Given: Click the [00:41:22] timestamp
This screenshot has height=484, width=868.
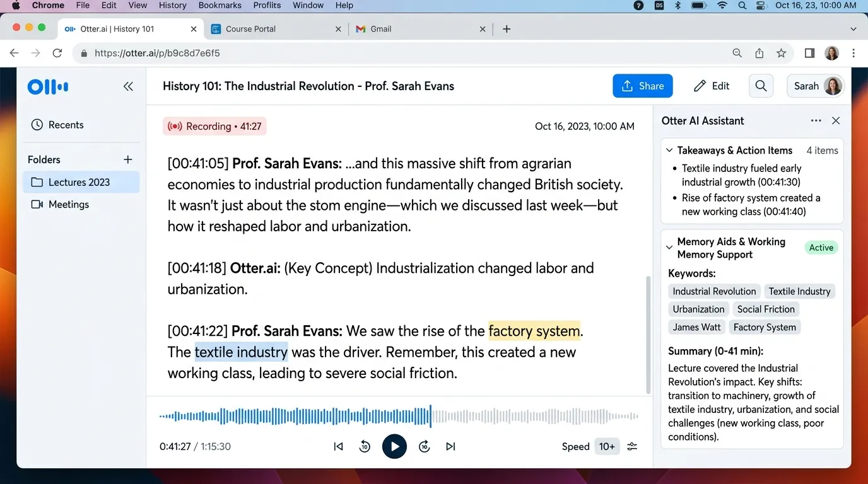Looking at the screenshot, I should [197, 331].
